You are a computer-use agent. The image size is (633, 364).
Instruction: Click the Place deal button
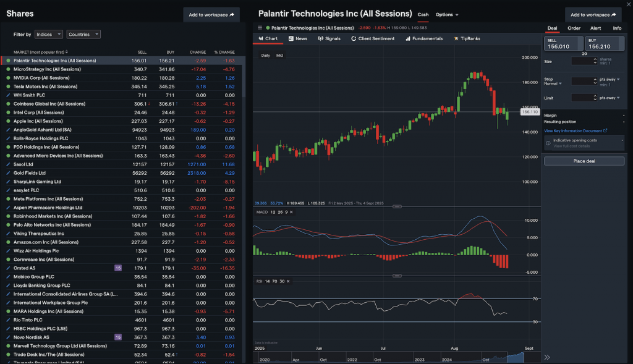click(x=584, y=160)
